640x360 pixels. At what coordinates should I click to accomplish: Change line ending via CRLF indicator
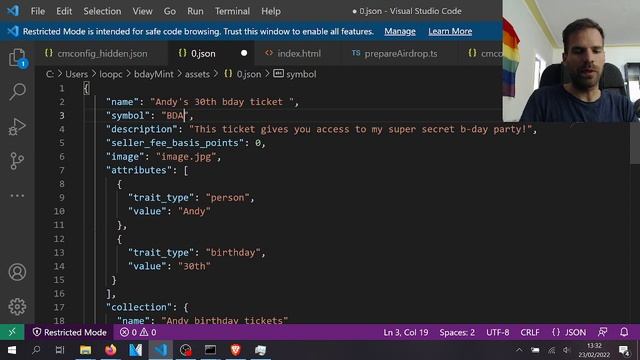pyautogui.click(x=530, y=332)
